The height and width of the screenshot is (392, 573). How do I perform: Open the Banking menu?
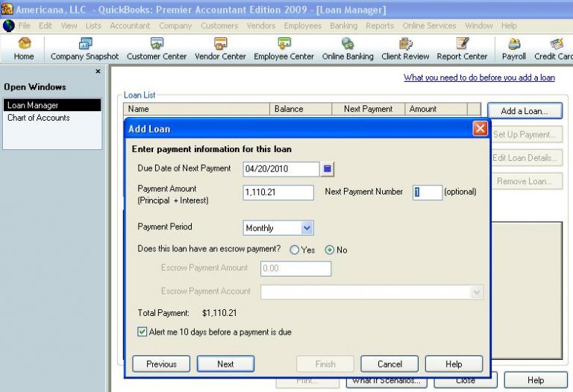[343, 25]
